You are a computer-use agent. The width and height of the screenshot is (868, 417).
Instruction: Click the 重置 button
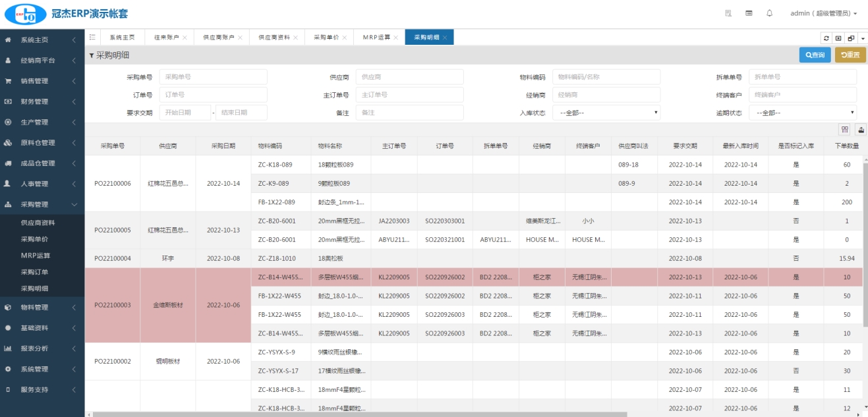pos(850,55)
